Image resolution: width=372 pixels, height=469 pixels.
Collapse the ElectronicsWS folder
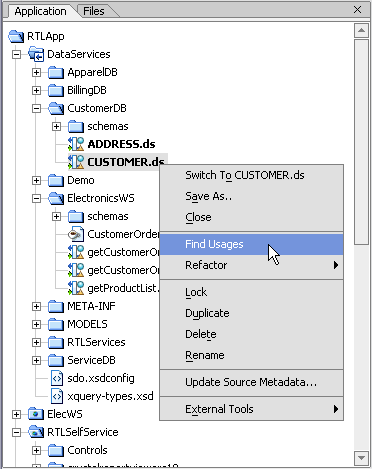(x=36, y=198)
